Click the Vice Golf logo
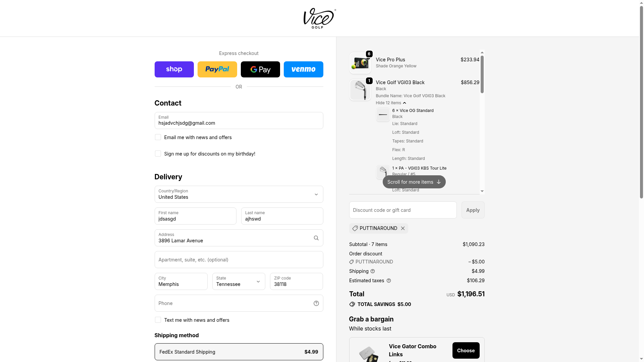 (319, 18)
